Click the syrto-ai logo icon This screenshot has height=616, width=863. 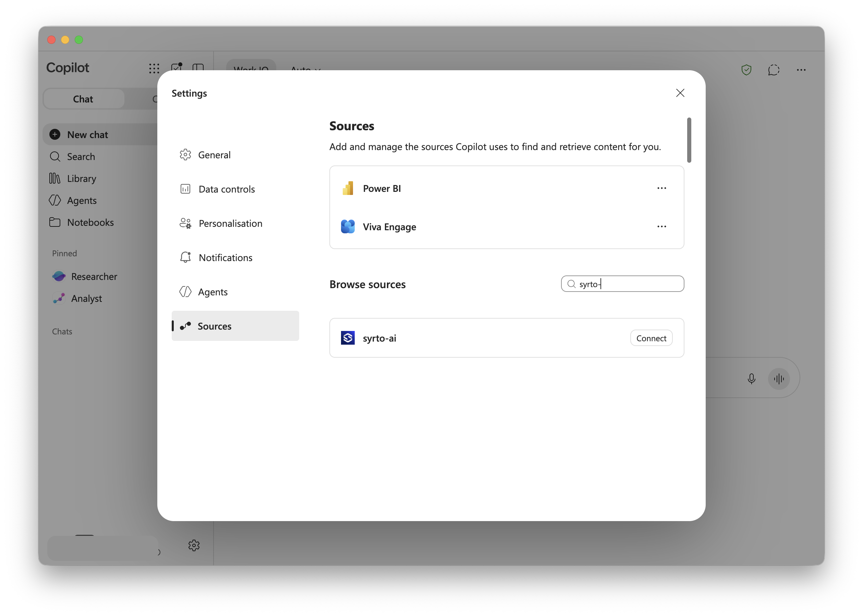348,337
